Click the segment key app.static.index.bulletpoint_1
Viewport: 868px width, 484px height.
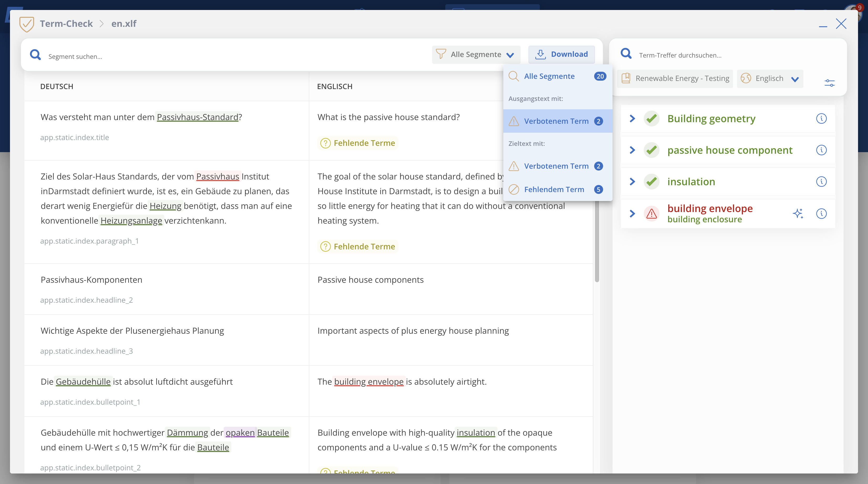coord(90,402)
